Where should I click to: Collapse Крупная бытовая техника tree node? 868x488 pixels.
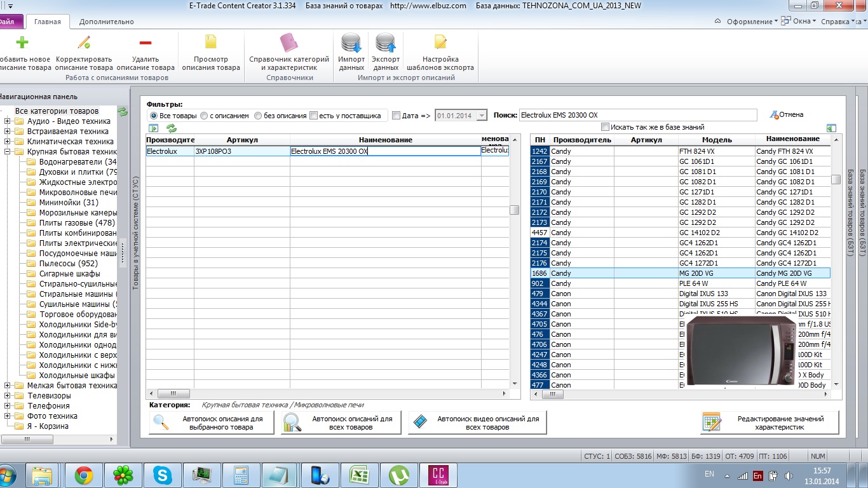8,152
